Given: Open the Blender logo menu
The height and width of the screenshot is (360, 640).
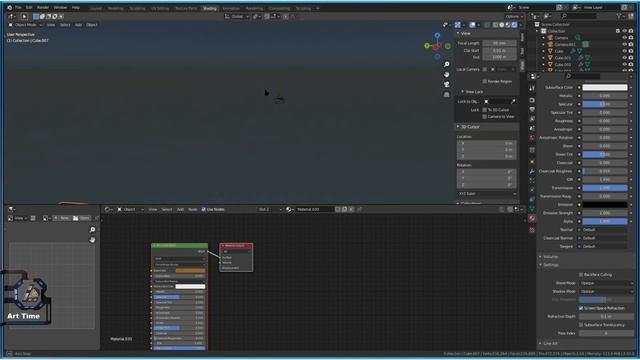Looking at the screenshot, I should pos(9,7).
